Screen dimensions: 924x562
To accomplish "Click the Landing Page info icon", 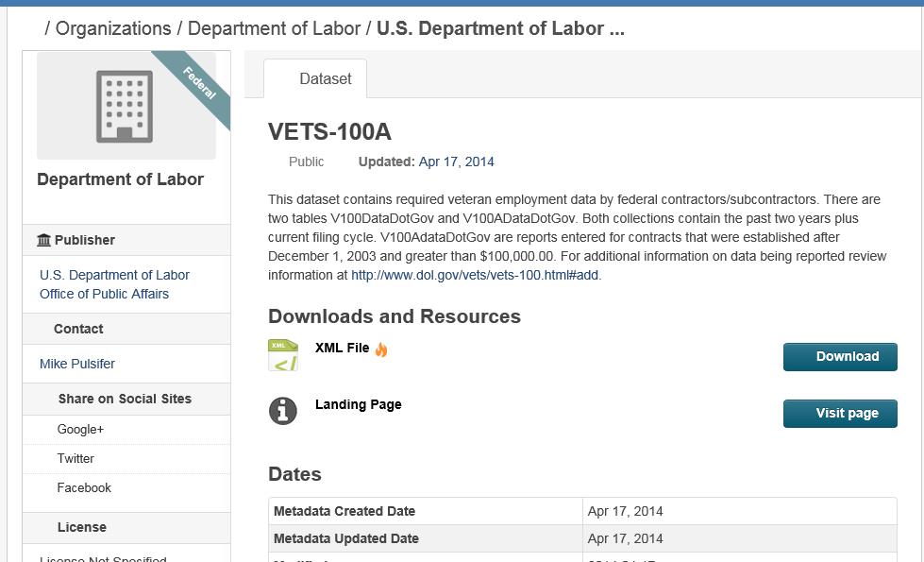I will (282, 409).
